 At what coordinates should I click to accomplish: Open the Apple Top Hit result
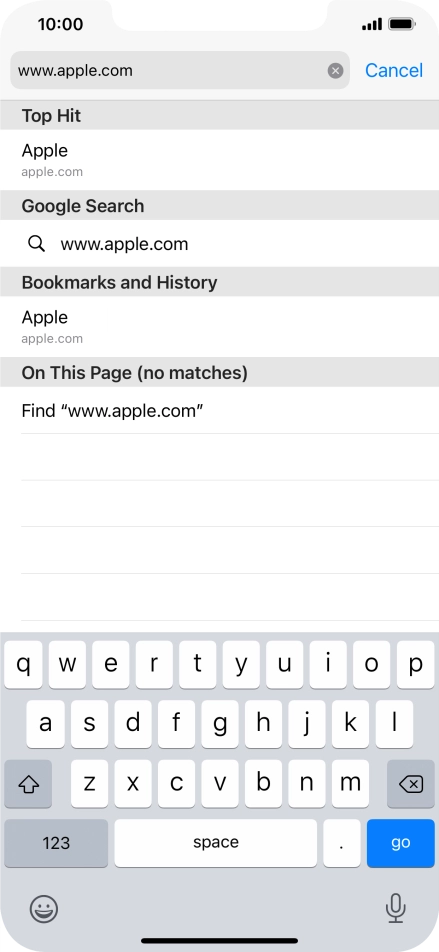(219, 160)
